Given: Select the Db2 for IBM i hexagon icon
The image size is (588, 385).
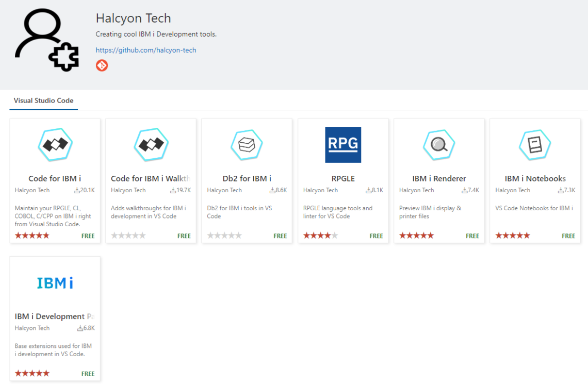Looking at the screenshot, I should (247, 144).
